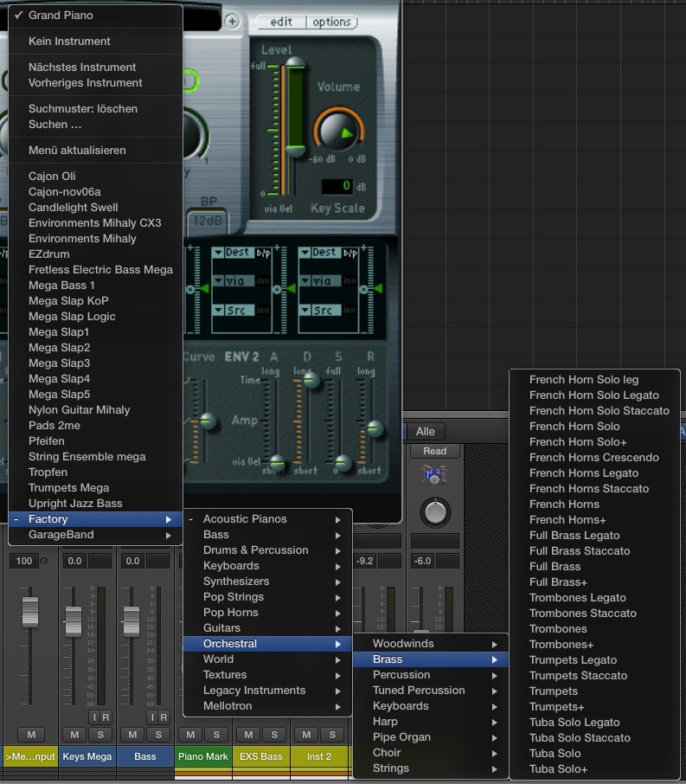Expand the Pipe Organ submenu
Image resolution: width=686 pixels, height=784 pixels.
point(431,737)
